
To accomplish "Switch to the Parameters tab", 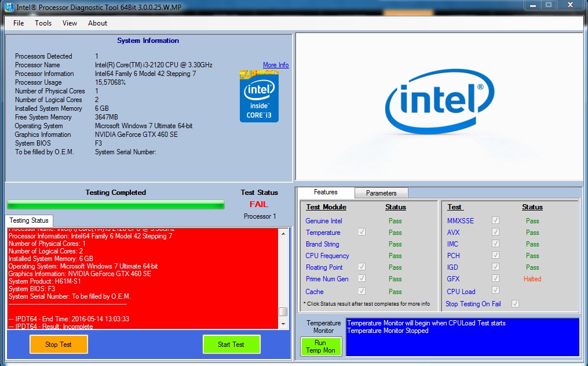I will click(x=381, y=193).
